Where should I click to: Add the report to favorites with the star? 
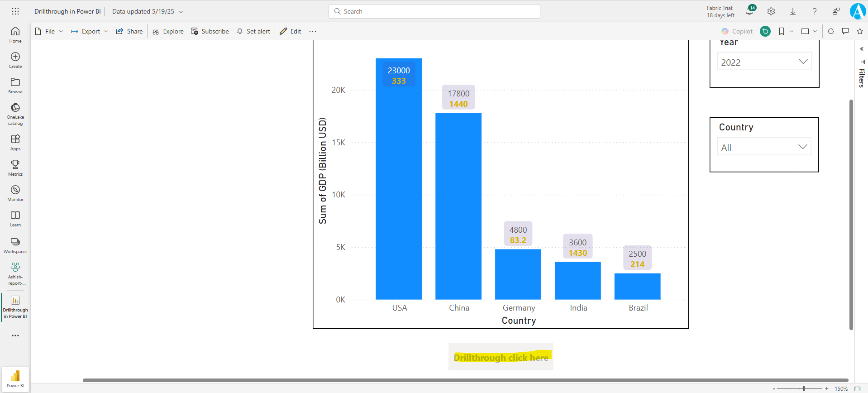coord(860,31)
